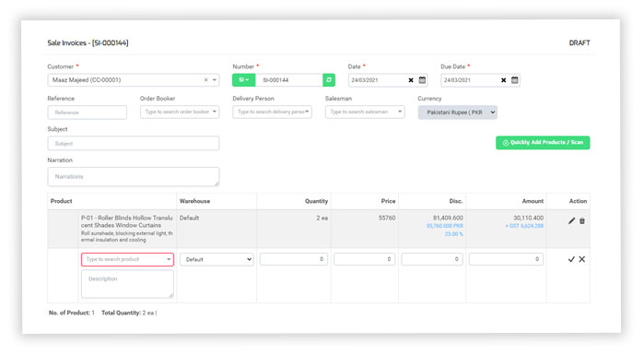
Task: Click Quickly Add Products / Scan button
Action: [543, 143]
